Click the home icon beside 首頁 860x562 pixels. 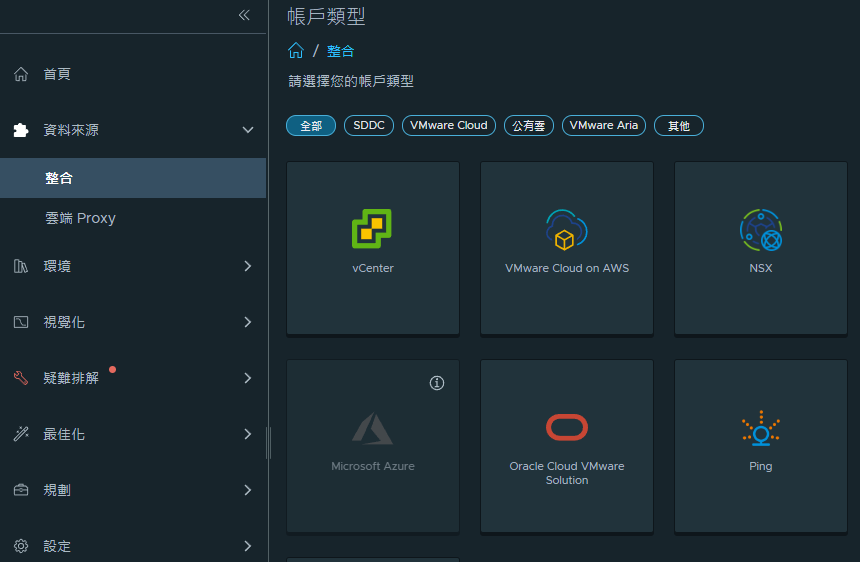point(21,74)
